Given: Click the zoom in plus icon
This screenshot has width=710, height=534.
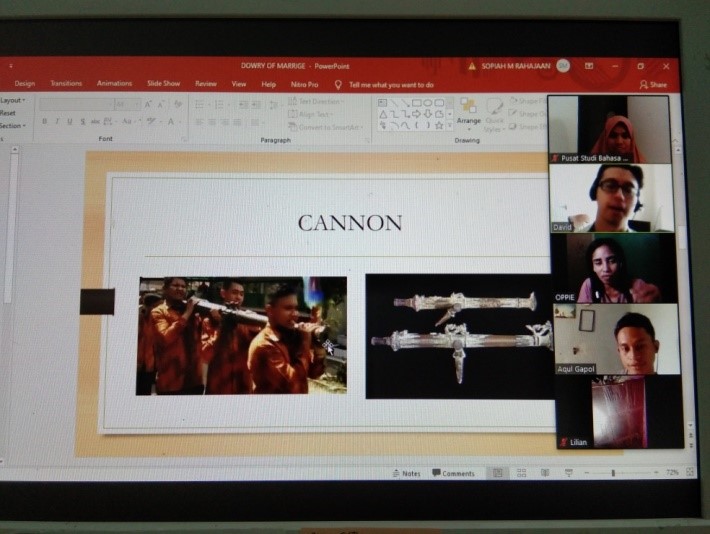Looking at the screenshot, I should (x=656, y=472).
